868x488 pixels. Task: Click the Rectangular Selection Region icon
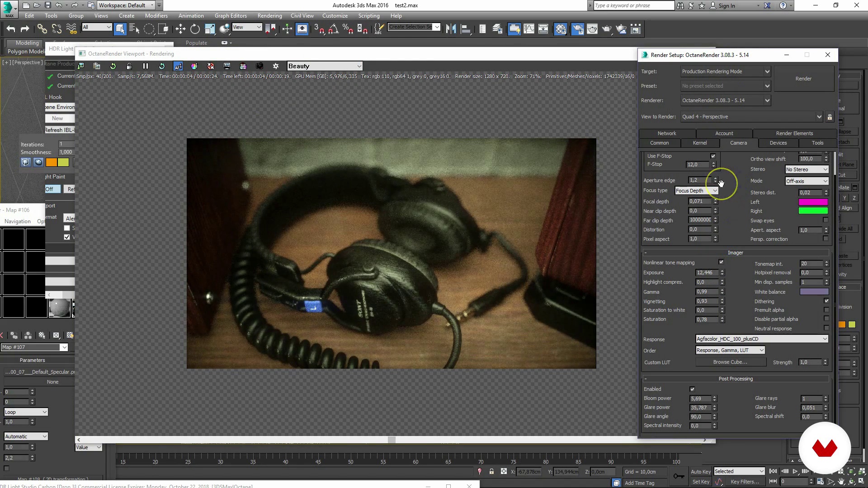[149, 29]
